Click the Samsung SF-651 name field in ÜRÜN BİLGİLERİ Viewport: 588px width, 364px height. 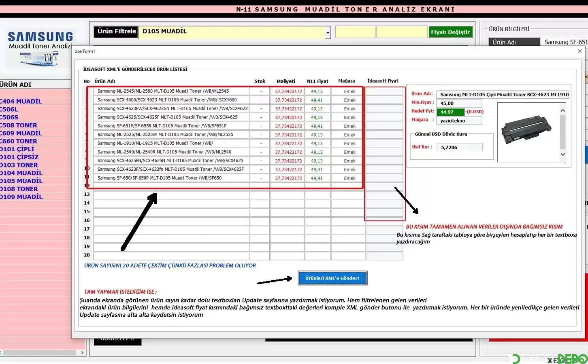(564, 42)
